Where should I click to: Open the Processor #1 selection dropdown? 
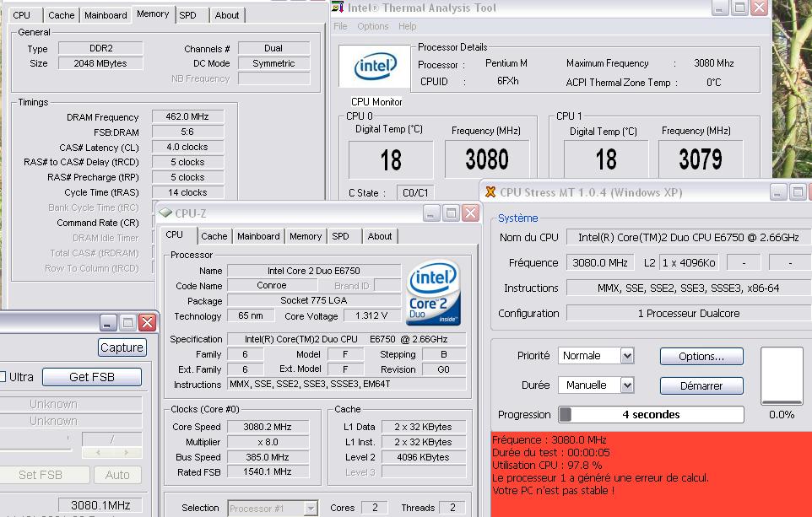click(311, 508)
